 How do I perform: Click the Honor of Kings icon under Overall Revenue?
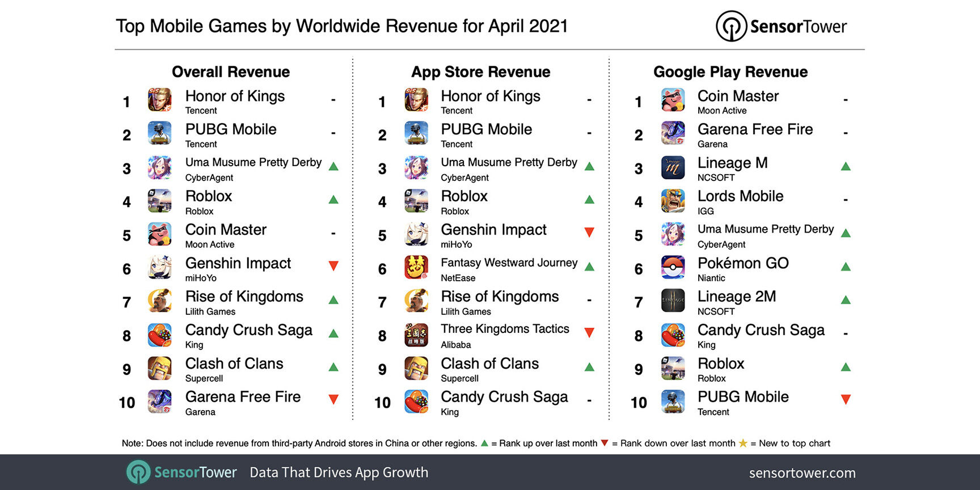click(160, 100)
